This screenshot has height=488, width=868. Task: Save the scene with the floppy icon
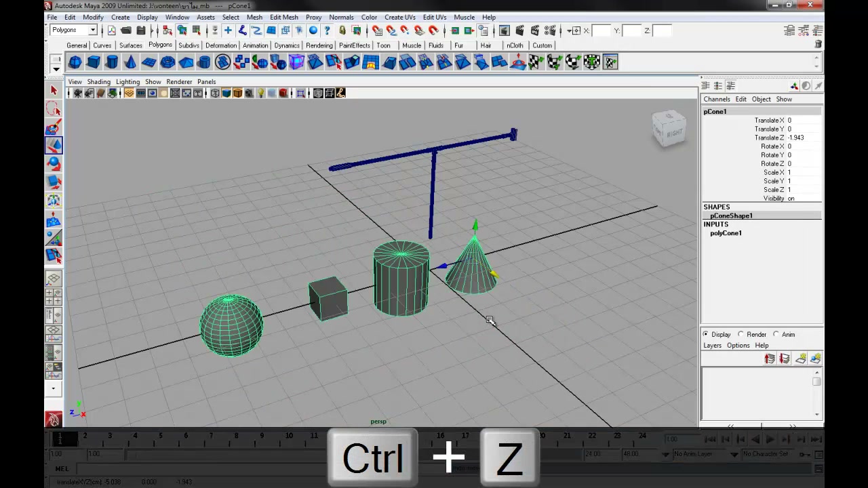tap(141, 30)
